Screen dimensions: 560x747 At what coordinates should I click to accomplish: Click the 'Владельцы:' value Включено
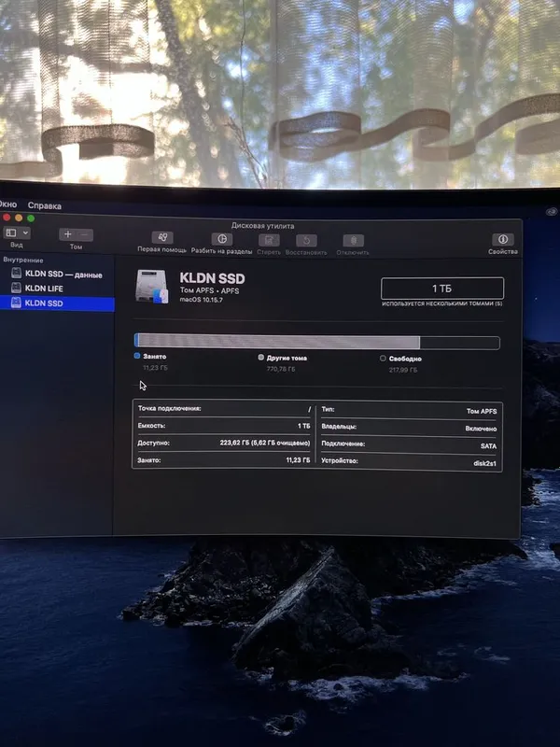point(481,429)
